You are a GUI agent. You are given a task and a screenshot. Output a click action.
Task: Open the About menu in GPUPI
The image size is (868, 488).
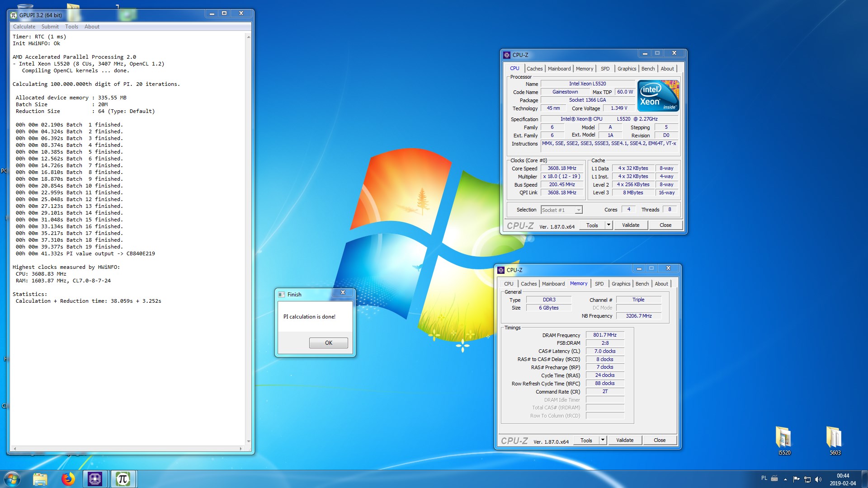92,27
